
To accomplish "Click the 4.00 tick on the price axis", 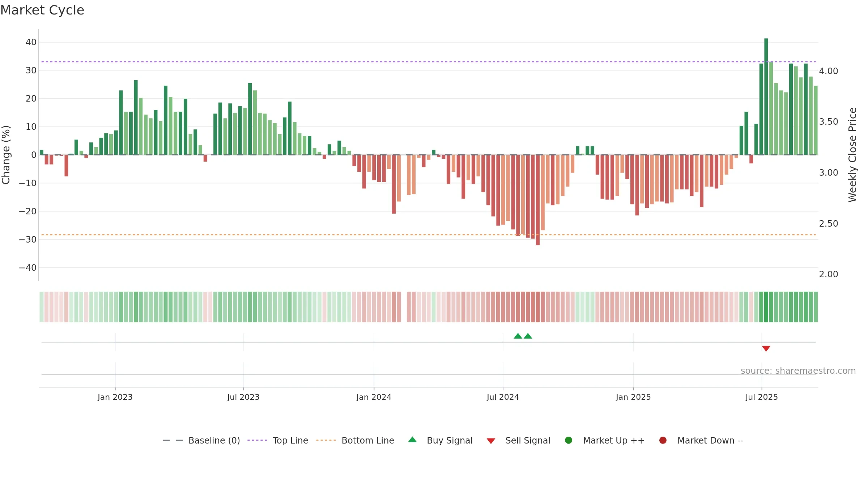I will (829, 71).
